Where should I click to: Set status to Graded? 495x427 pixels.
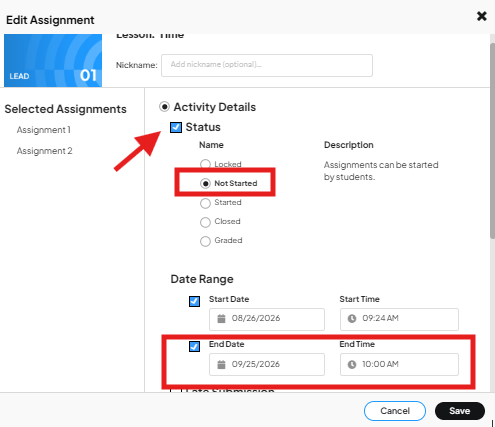click(205, 241)
